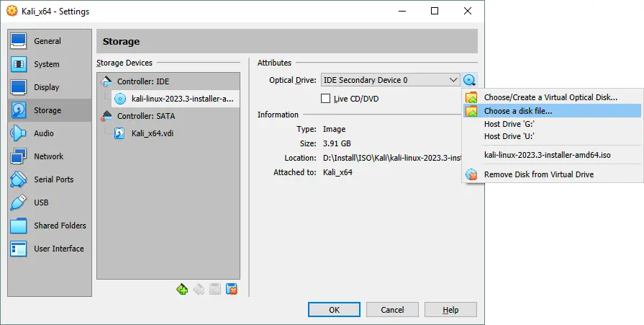Image resolution: width=644 pixels, height=325 pixels.
Task: Click the Cancel button
Action: (x=392, y=310)
